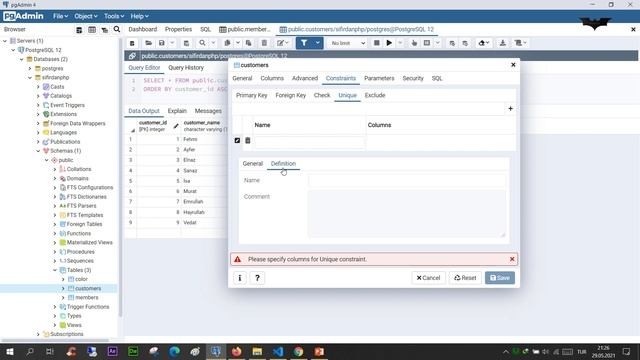
Task: Open the File menu
Action: point(60,16)
